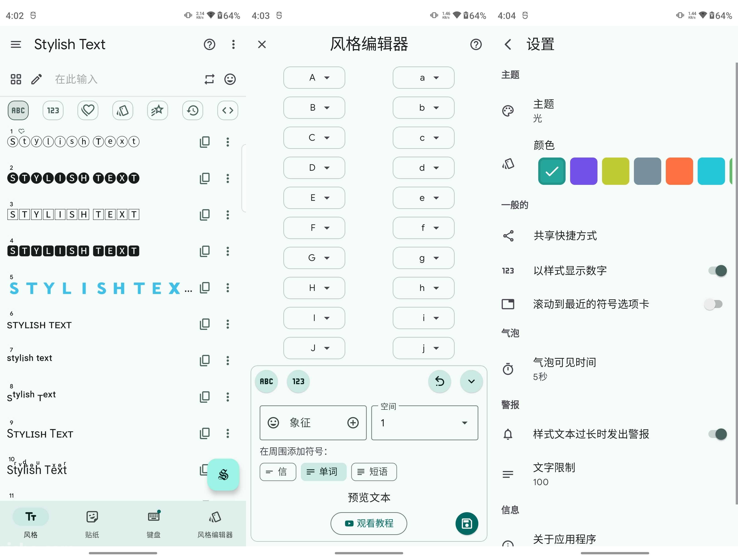The width and height of the screenshot is (738, 560).
Task: Open 关于应用程序 entry
Action: point(615,539)
